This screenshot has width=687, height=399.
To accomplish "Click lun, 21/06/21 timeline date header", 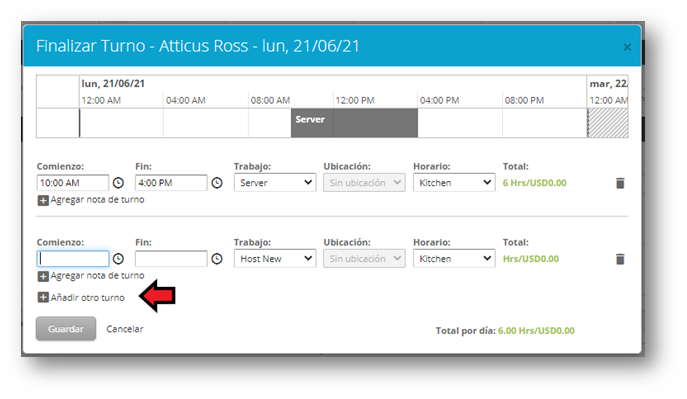I will click(x=113, y=84).
